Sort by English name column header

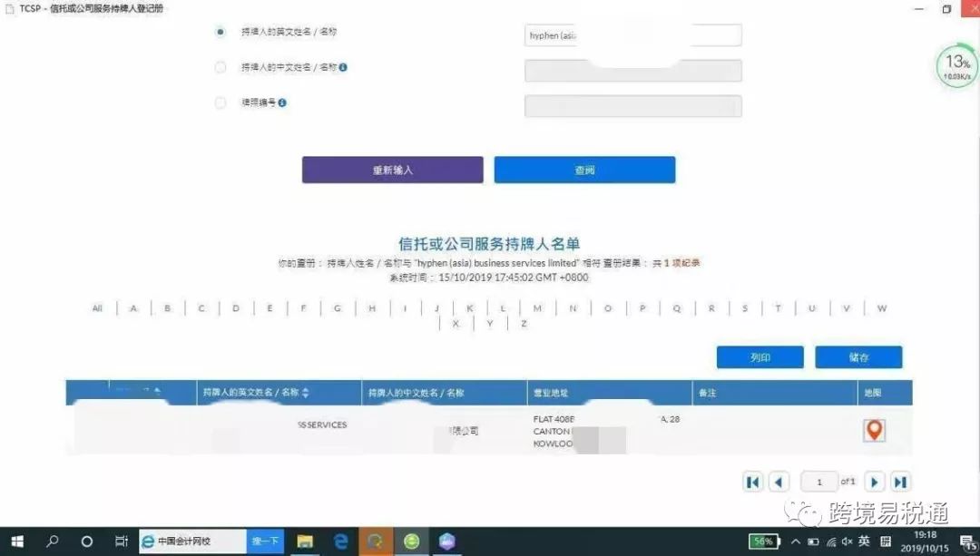[x=305, y=393]
